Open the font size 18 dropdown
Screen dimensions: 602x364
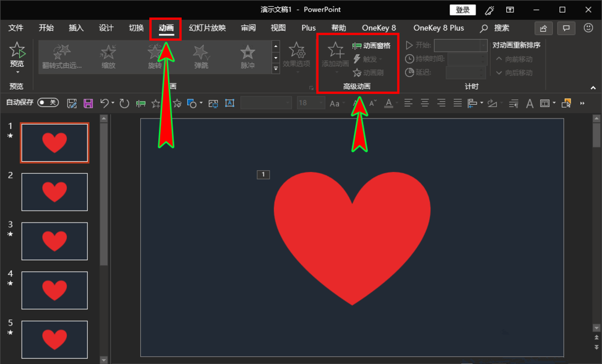(x=321, y=103)
